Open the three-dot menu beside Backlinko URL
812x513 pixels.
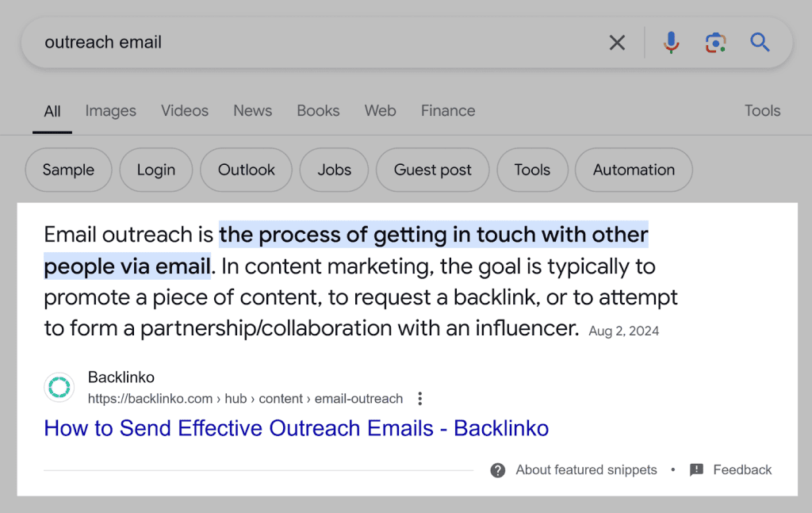click(x=420, y=399)
